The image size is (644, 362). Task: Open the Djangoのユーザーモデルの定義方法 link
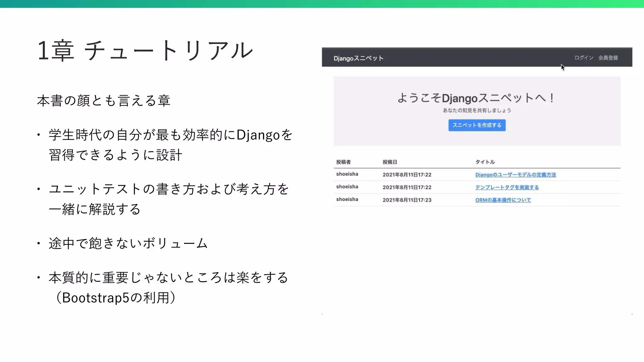click(x=515, y=175)
